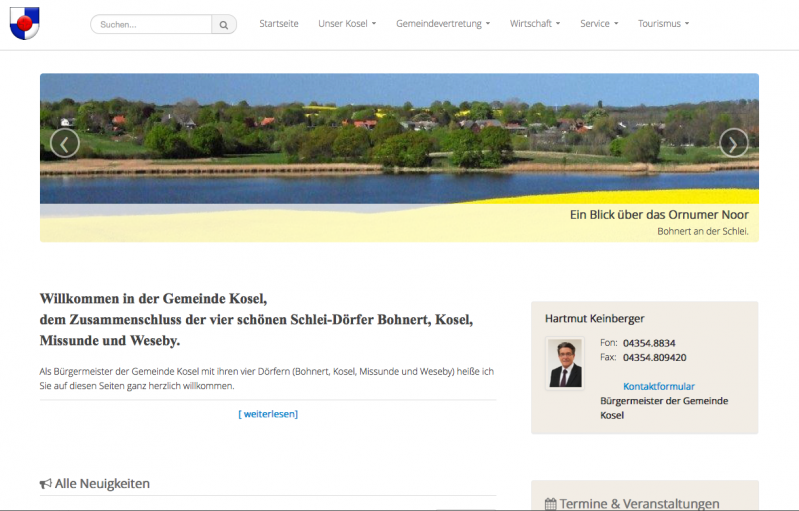Screen dimensions: 799x511
Task: Open the Startseite menu item
Action: pyautogui.click(x=279, y=23)
